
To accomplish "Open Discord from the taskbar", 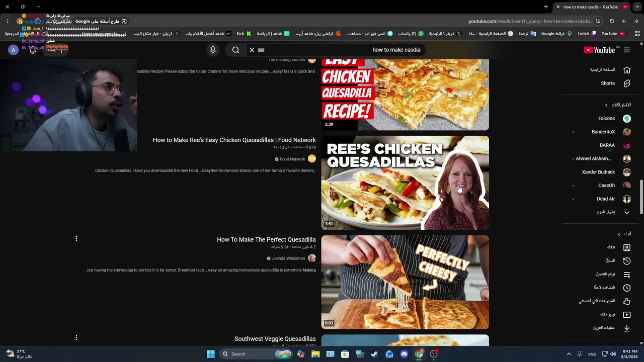I will [404, 354].
